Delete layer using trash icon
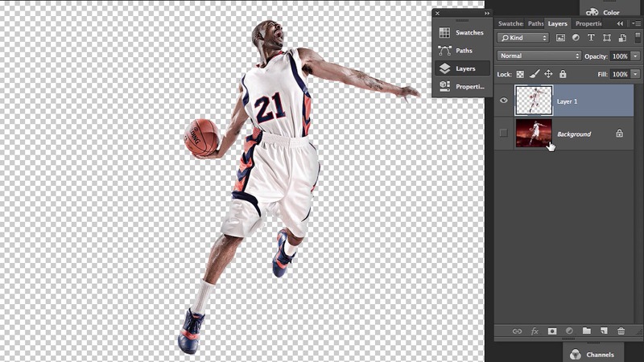The width and height of the screenshot is (644, 362). [621, 331]
